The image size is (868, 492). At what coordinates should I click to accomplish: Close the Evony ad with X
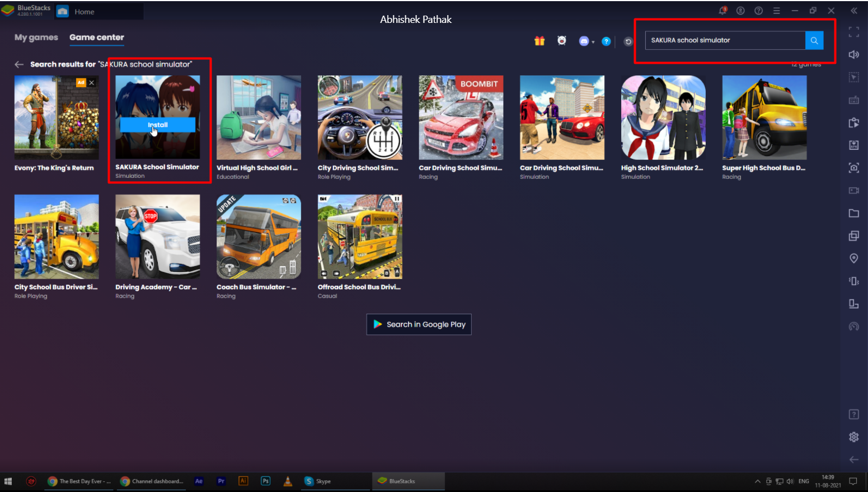coord(92,82)
